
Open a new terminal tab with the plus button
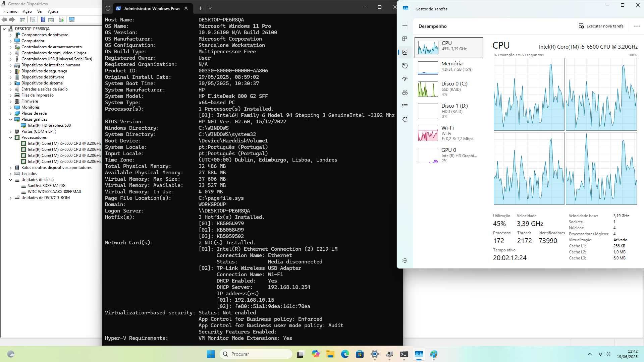point(200,8)
